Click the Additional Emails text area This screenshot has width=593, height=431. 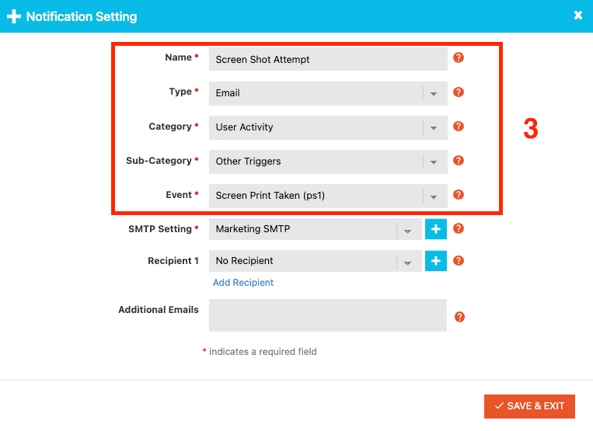pos(328,315)
